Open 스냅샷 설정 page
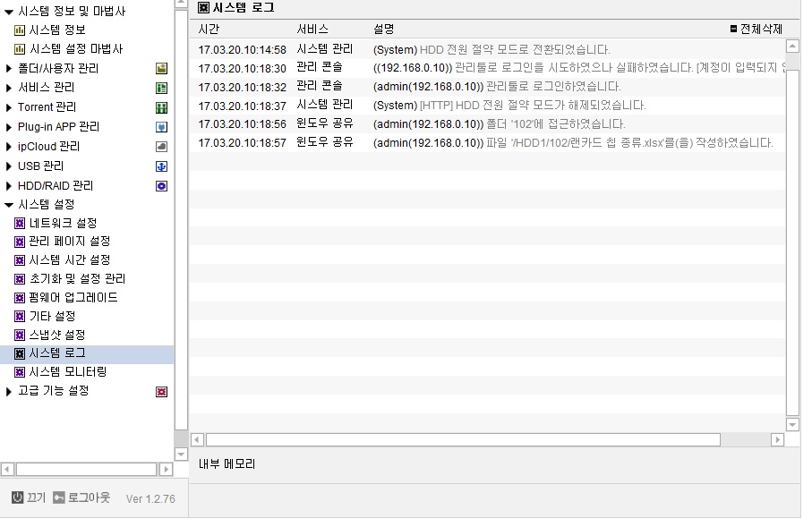 tap(57, 335)
